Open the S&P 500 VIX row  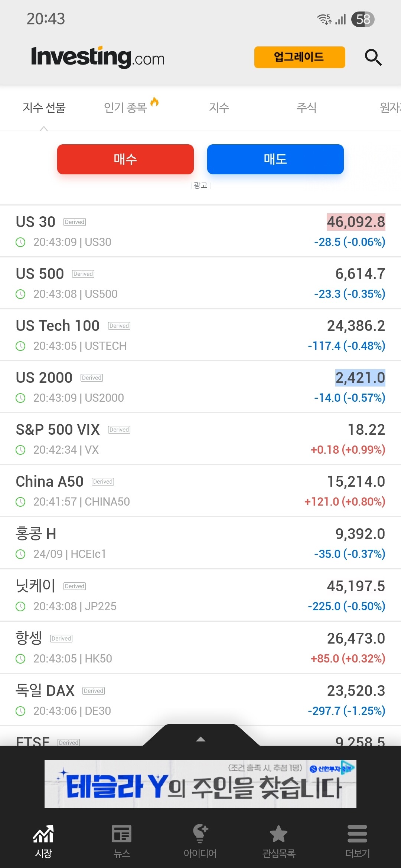[200, 439]
